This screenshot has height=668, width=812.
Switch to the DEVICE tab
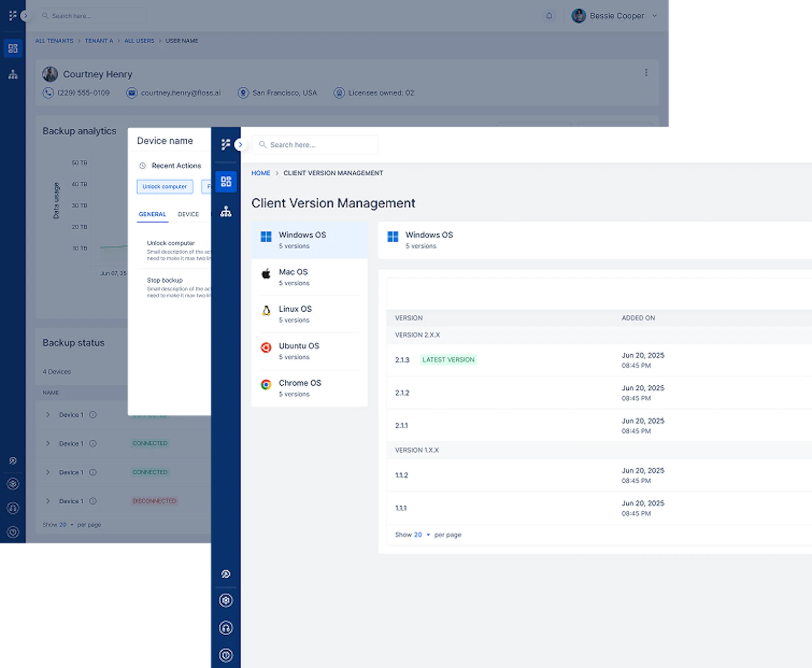point(188,214)
